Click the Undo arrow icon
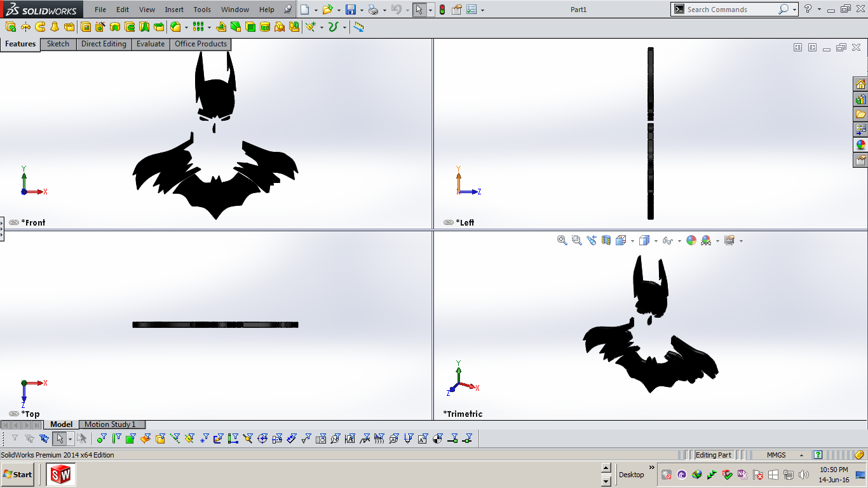The width and height of the screenshot is (868, 488). [x=397, y=10]
